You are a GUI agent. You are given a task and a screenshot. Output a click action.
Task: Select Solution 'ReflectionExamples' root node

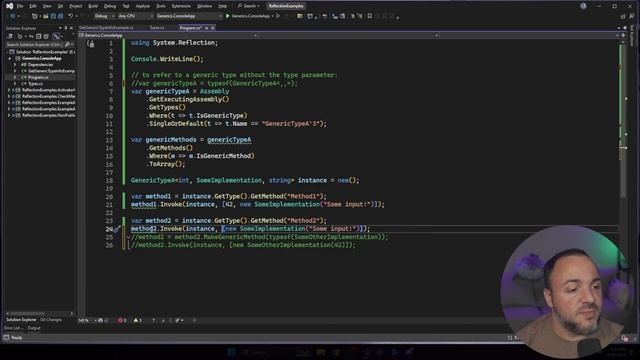coord(42,52)
